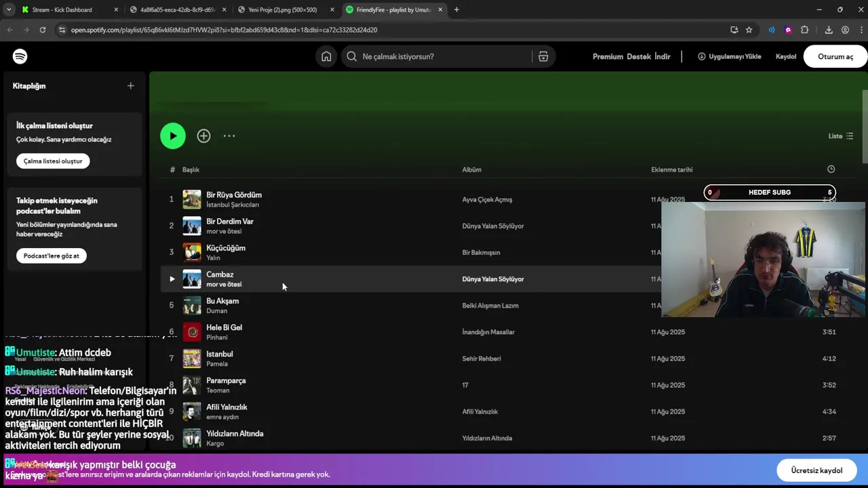Click the Kaydol button
Image resolution: width=868 pixels, height=488 pixels.
click(786, 56)
